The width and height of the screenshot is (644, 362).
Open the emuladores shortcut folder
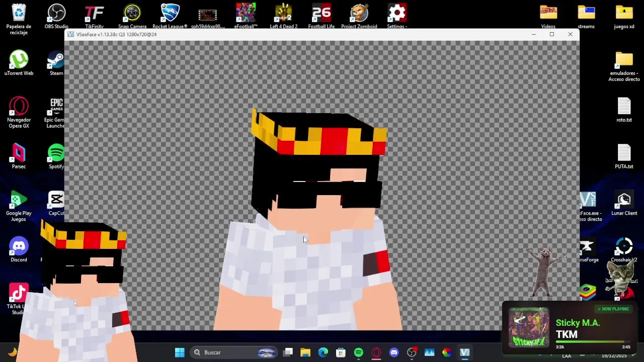tap(624, 66)
